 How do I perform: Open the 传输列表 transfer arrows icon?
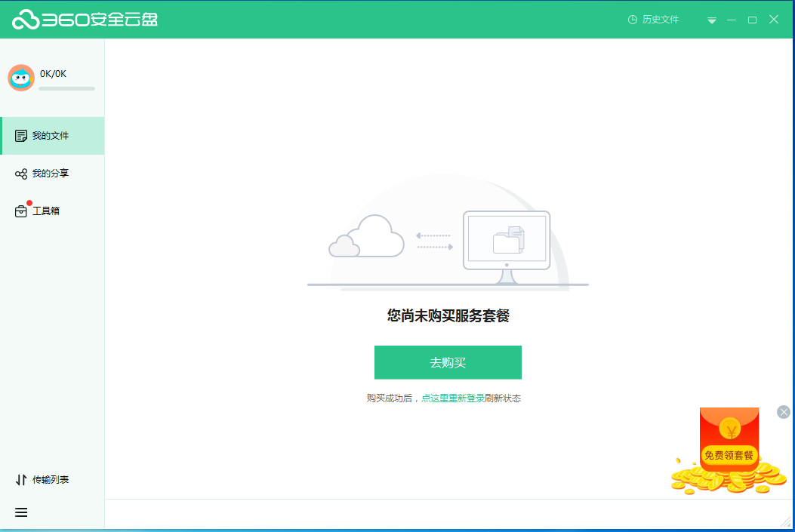[20, 479]
